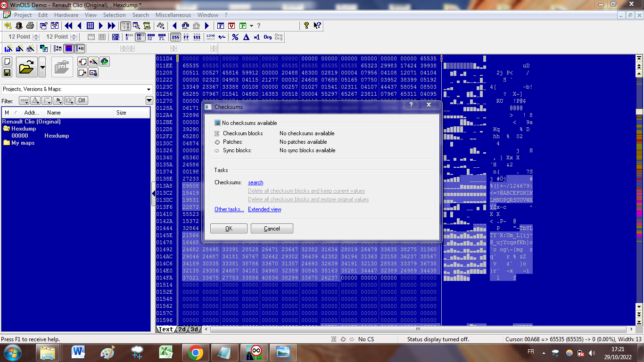Toggle LoHi byte order
The width and height of the screenshot is (644, 362).
tap(211, 37)
